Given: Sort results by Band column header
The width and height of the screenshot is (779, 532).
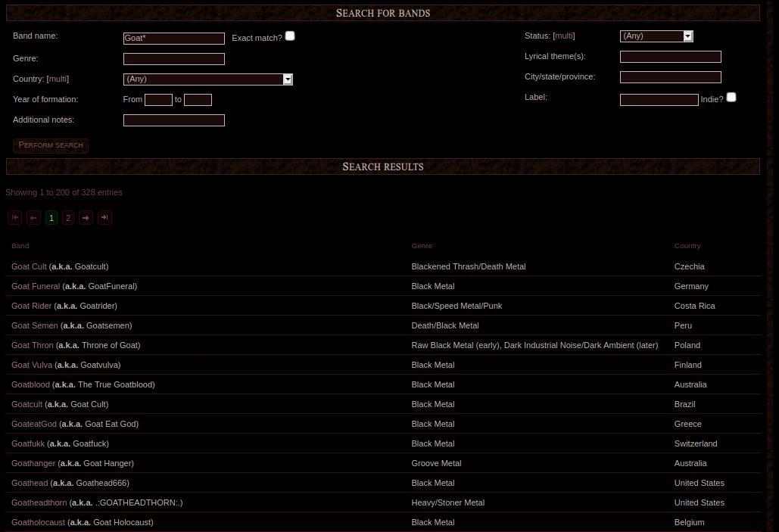Looking at the screenshot, I should pyautogui.click(x=20, y=246).
